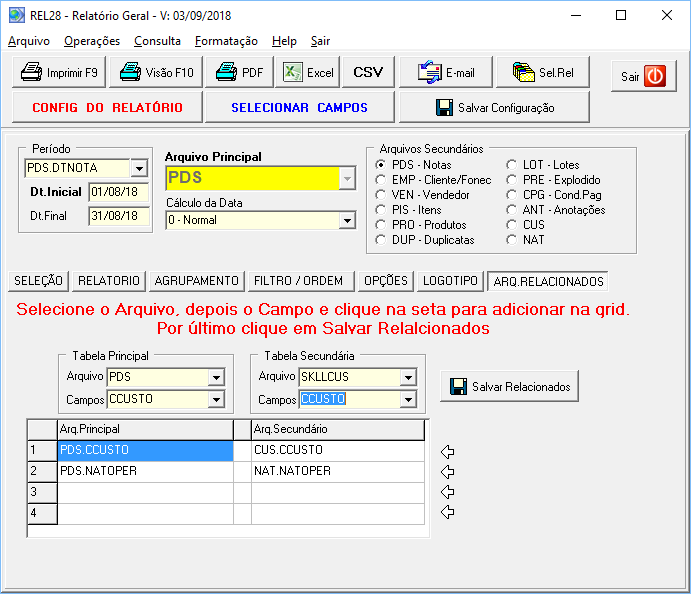Click SELECIONAR CAMPOS button
Screen dimensions: 691x594
300,108
